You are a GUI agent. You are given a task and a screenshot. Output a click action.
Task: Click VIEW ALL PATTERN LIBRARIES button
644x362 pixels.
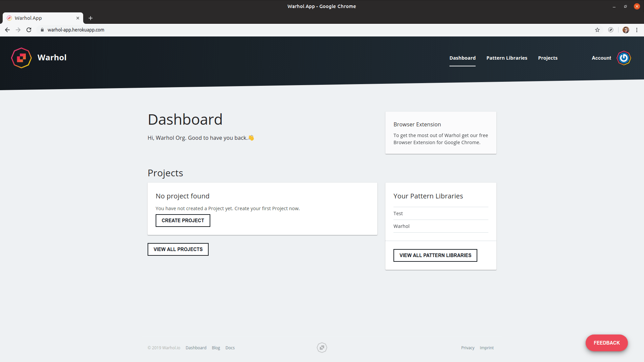pos(435,255)
